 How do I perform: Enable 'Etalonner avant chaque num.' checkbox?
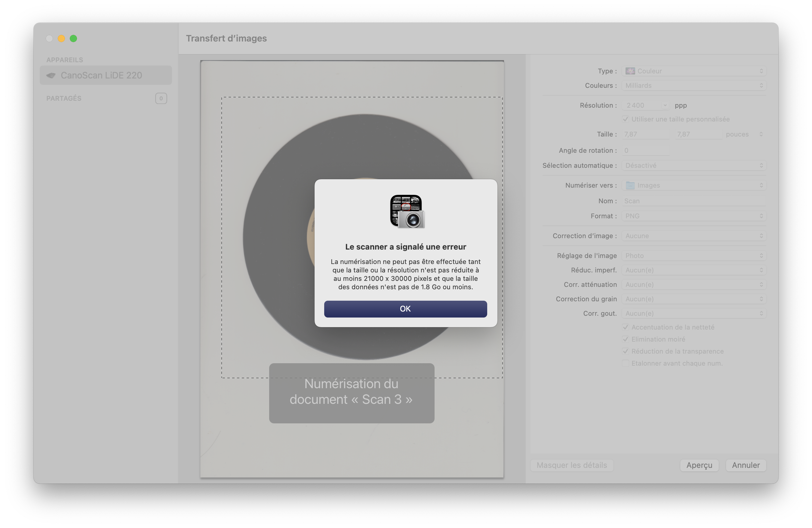(x=625, y=363)
